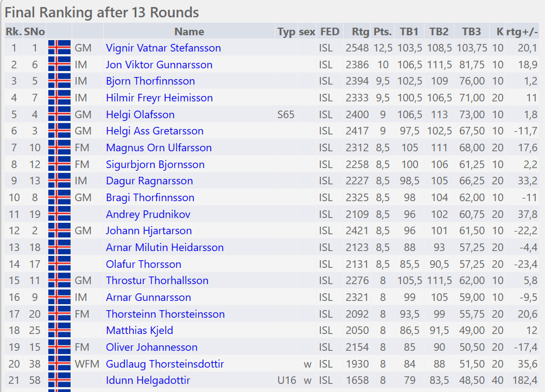Click the Johann Hjartarson name link
The width and height of the screenshot is (545, 392).
(148, 231)
